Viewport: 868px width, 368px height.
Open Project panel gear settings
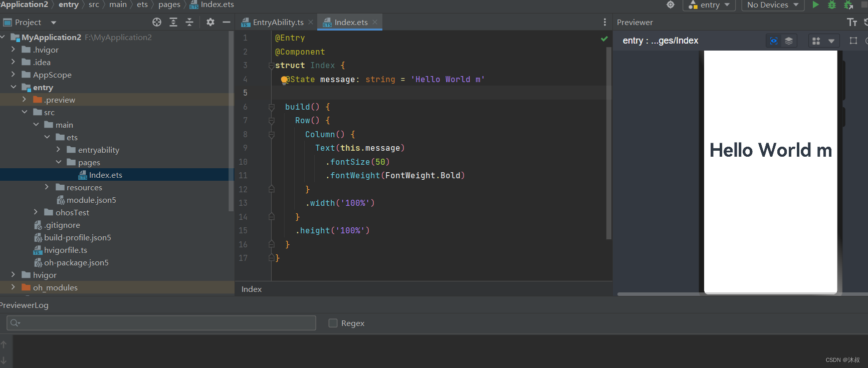(210, 22)
